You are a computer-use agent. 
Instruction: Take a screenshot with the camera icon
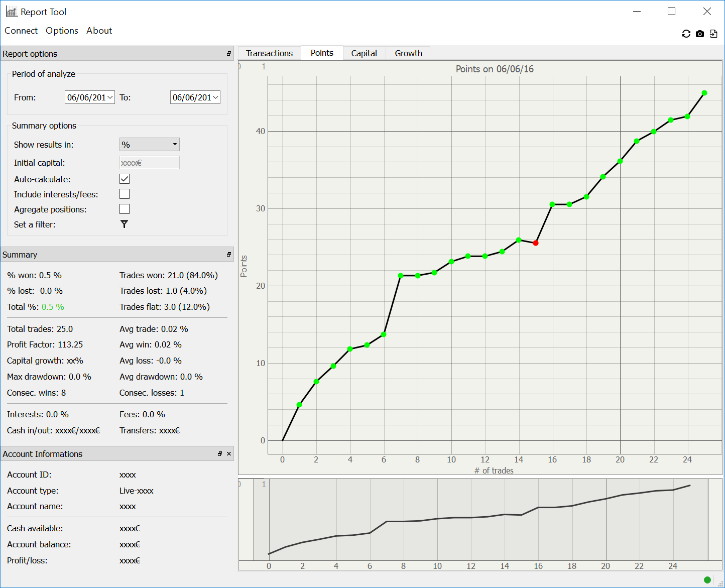click(700, 34)
